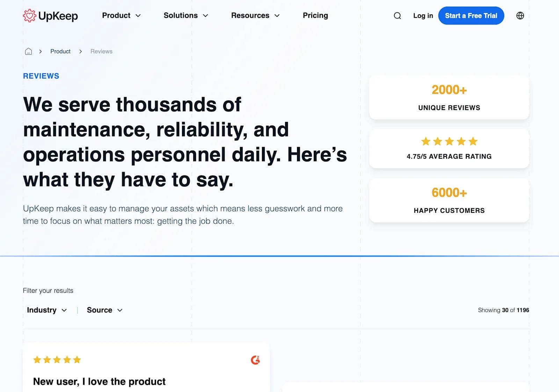Select Pricing in the navigation bar
The image size is (559, 392).
315,15
